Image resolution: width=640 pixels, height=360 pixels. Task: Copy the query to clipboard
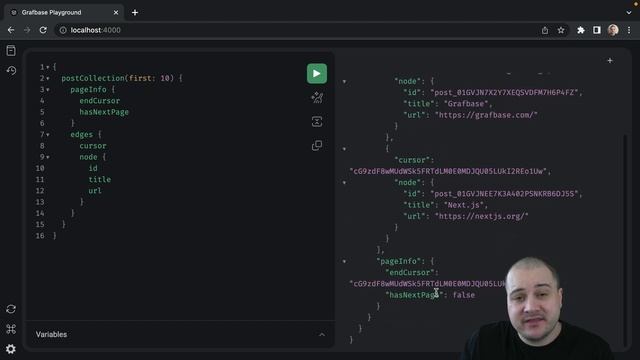(x=317, y=145)
